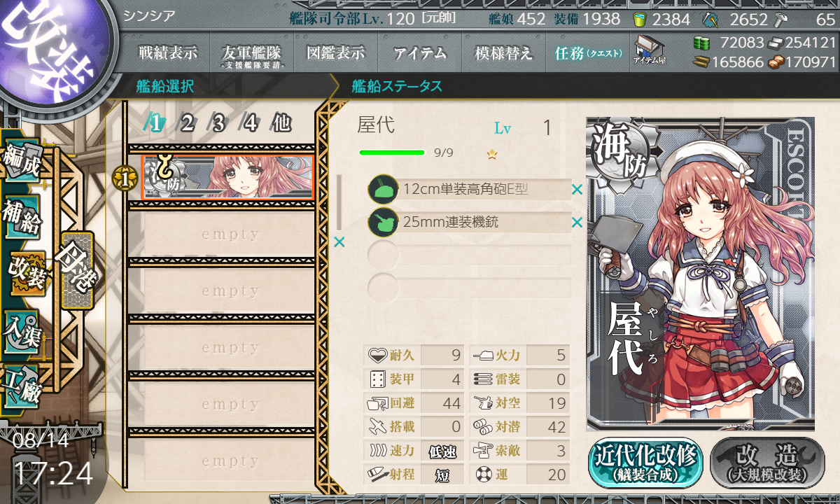Screen dimensions: 840x504
Task: Open the 任務 (クエスト) menu
Action: pyautogui.click(x=588, y=53)
